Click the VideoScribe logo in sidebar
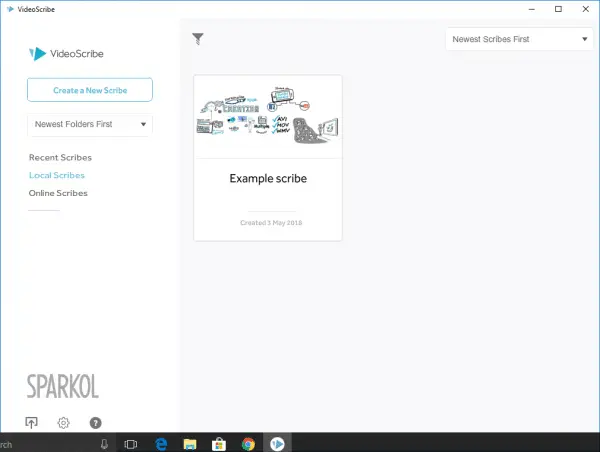 tap(66, 54)
